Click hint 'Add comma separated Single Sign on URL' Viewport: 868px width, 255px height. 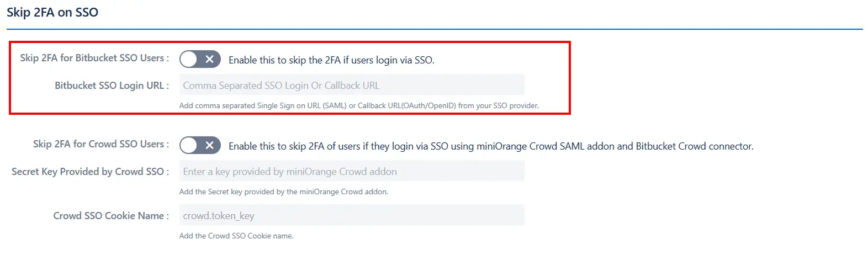[359, 105]
